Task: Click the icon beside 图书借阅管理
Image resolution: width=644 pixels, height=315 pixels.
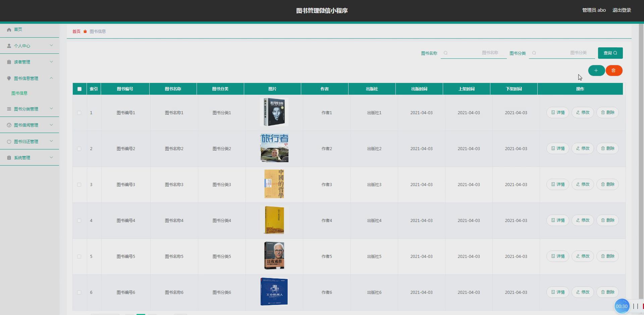Action: pyautogui.click(x=9, y=125)
